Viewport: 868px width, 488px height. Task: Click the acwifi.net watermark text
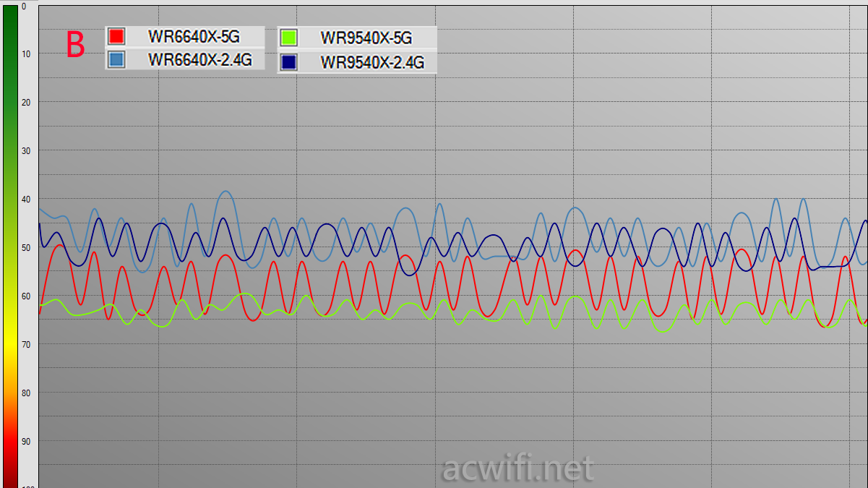coord(517,468)
